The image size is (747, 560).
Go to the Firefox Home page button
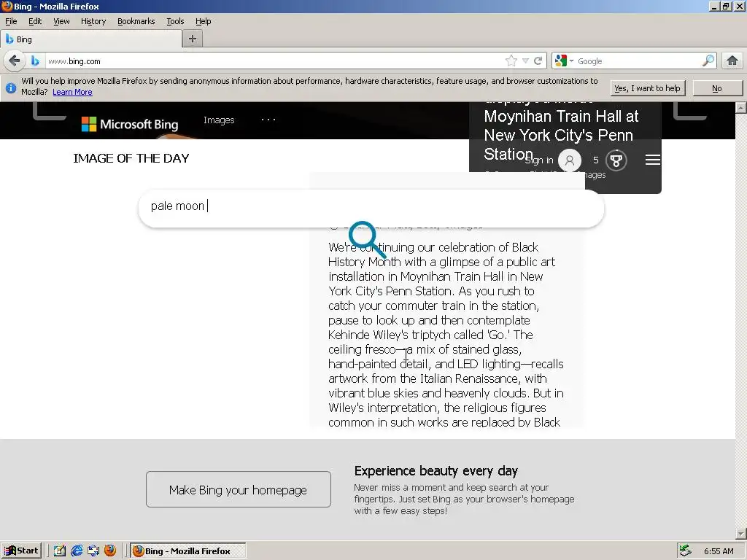coord(732,61)
